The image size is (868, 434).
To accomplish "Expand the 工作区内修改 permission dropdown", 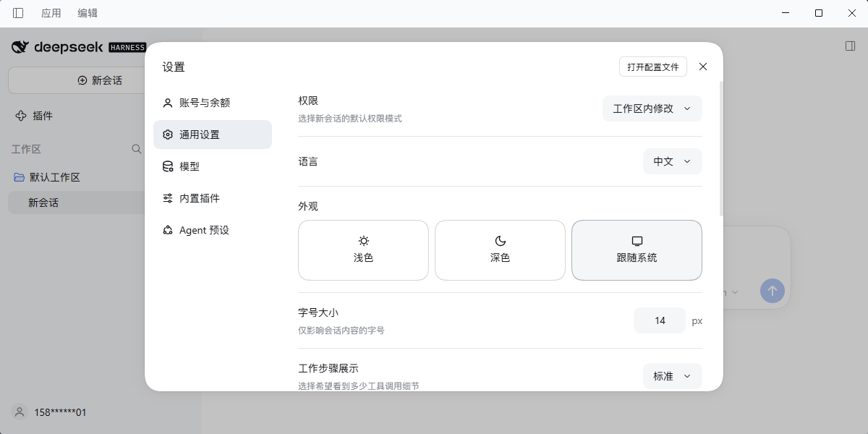I will (652, 109).
